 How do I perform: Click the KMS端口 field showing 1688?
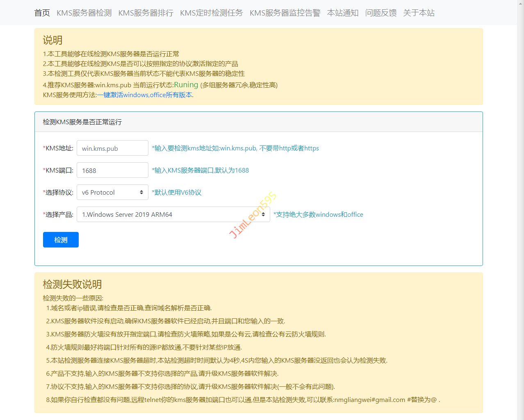pyautogui.click(x=112, y=170)
